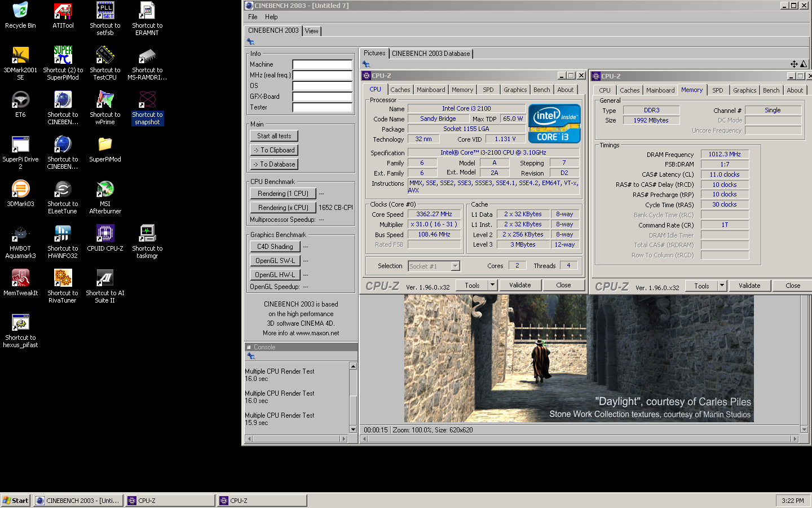The image size is (812, 508).
Task: Expand Tools arrow in left CPU-Z window
Action: tap(492, 285)
